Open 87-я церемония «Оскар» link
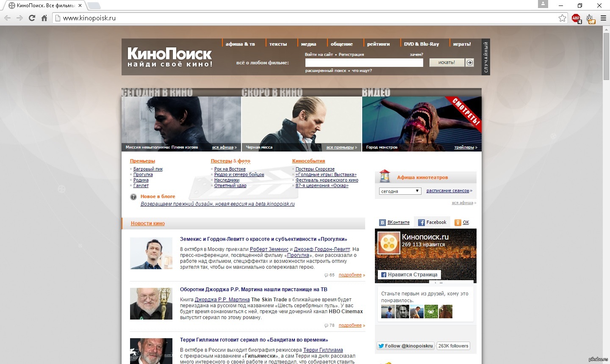 click(x=322, y=186)
